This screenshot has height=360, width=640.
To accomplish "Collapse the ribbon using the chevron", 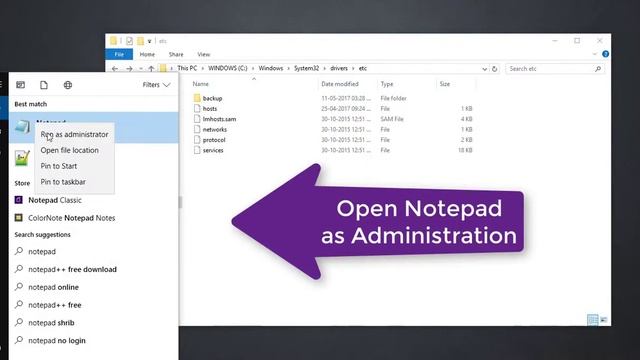I will [595, 54].
